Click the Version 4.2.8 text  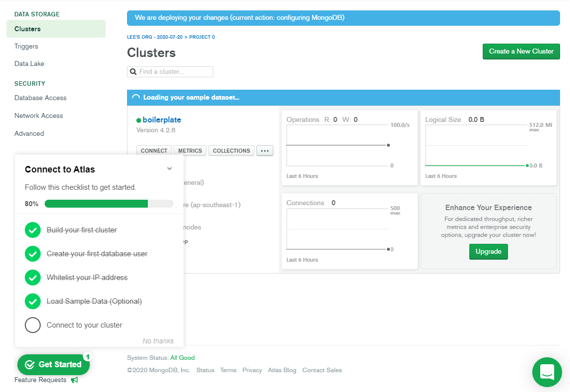point(156,130)
